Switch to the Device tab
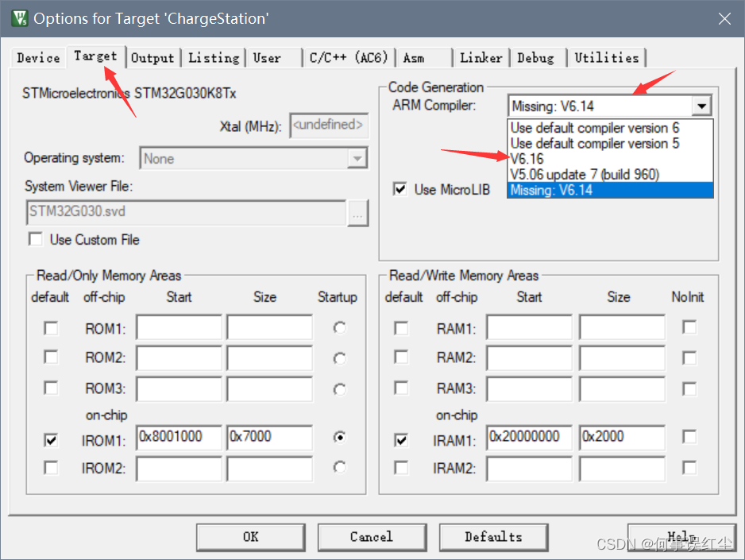Viewport: 745px width, 560px height. [38, 58]
